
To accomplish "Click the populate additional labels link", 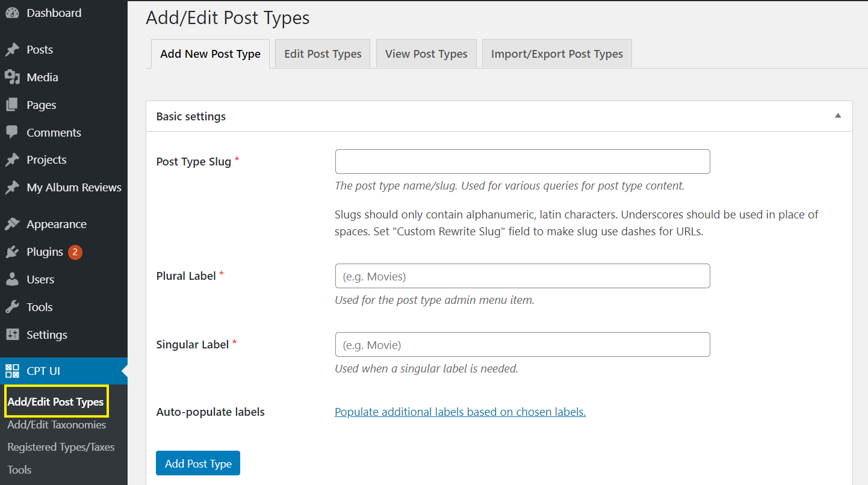I will tap(460, 412).
